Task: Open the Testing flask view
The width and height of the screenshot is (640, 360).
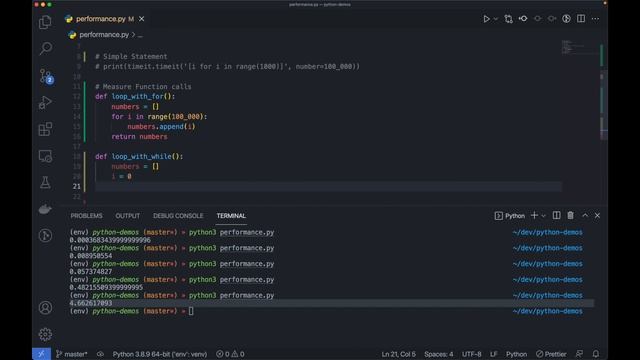Action: pos(45,182)
